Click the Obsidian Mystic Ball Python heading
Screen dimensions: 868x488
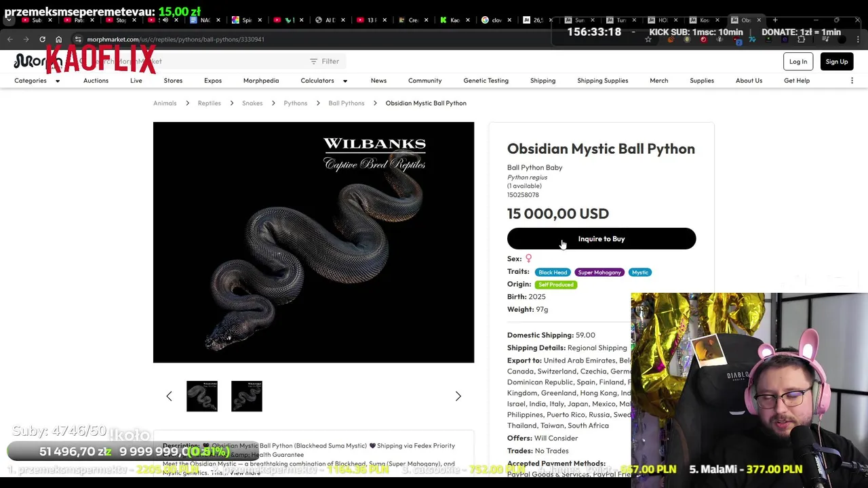tap(601, 148)
